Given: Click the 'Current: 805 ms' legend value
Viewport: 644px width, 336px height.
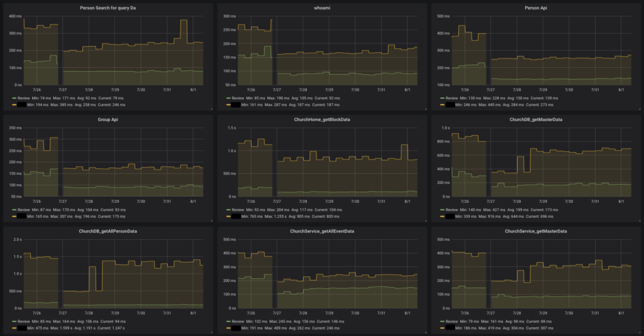Looking at the screenshot, I should (x=327, y=216).
